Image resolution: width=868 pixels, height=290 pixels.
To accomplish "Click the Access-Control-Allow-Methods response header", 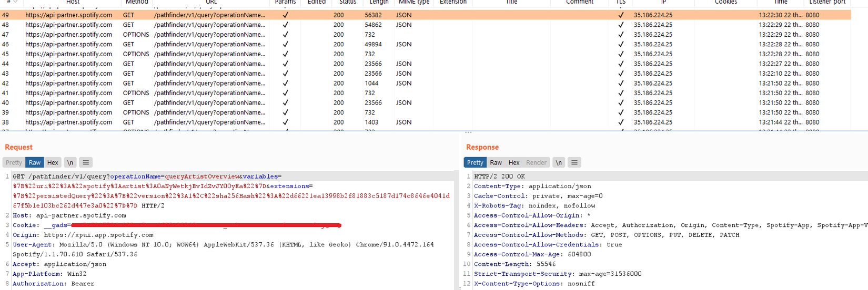I will click(607, 235).
